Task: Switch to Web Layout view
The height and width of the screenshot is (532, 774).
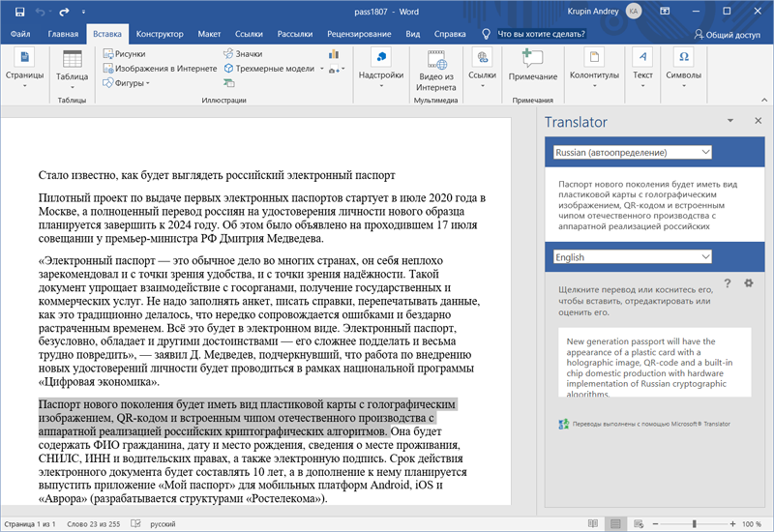Action: click(x=639, y=523)
